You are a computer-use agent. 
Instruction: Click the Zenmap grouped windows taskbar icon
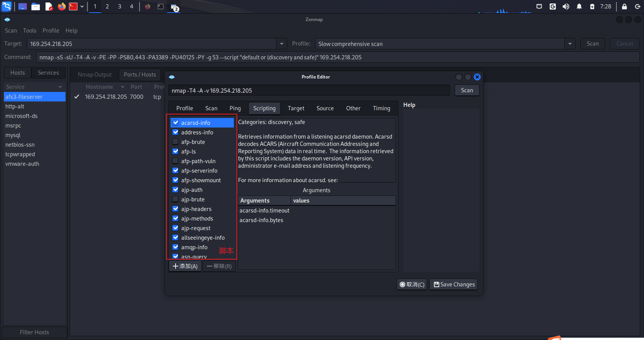tap(174, 7)
